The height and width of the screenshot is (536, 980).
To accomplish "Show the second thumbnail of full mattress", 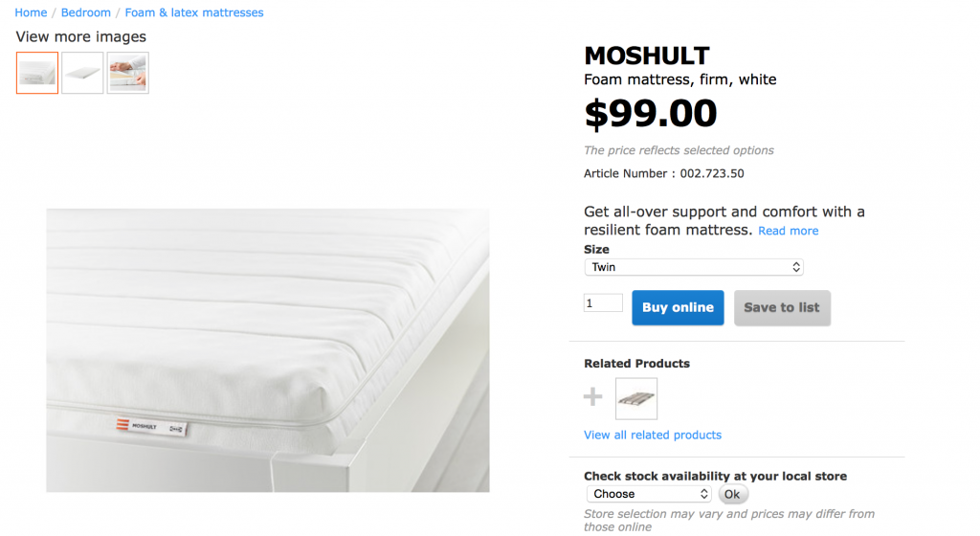I will point(82,73).
